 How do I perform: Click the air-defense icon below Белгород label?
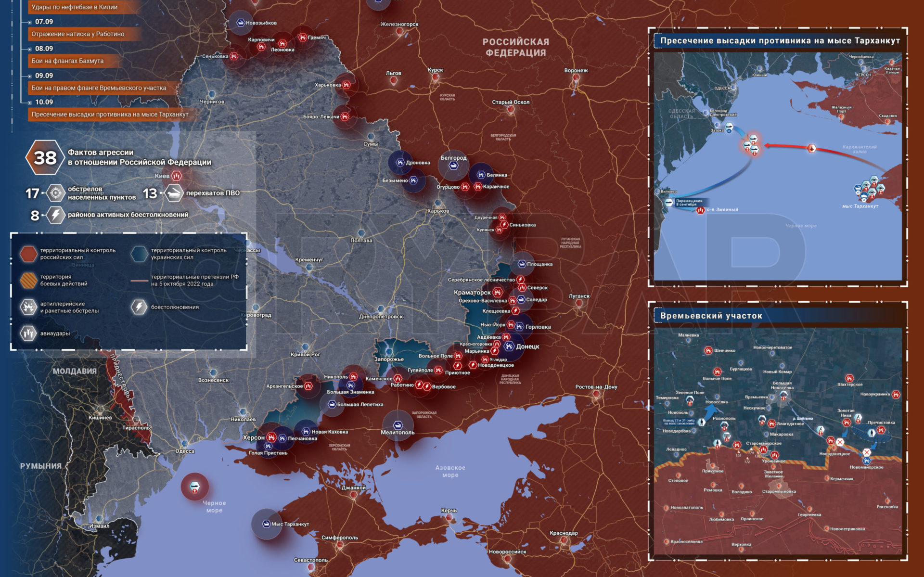pos(453,166)
